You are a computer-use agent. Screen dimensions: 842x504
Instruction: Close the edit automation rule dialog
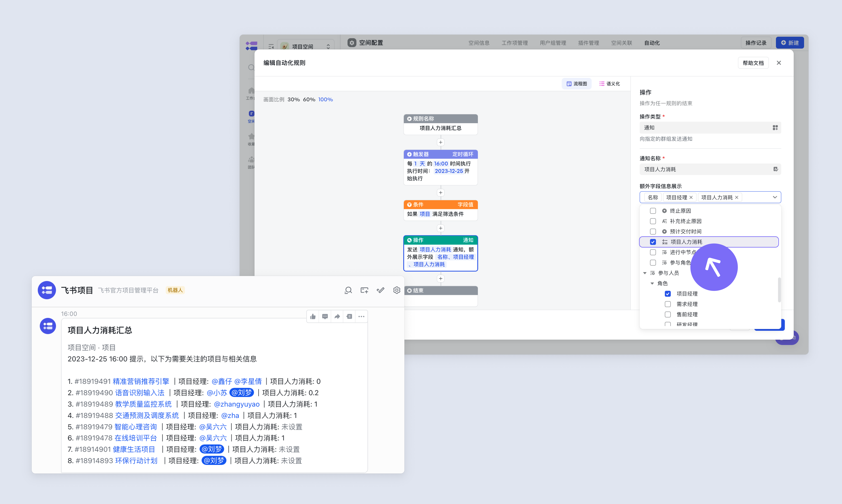point(779,63)
